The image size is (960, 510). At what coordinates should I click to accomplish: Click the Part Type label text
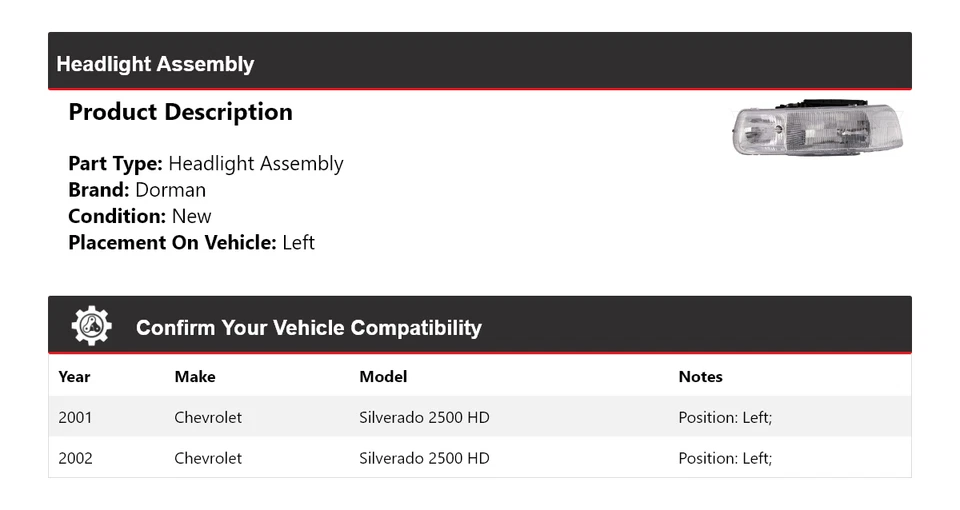(x=115, y=164)
